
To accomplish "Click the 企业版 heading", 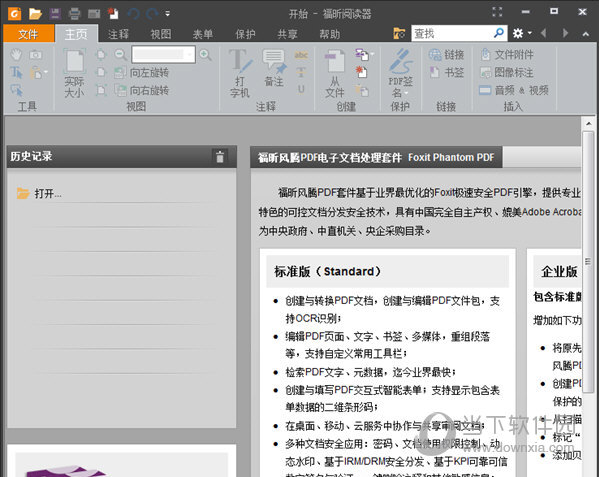I will point(559,272).
